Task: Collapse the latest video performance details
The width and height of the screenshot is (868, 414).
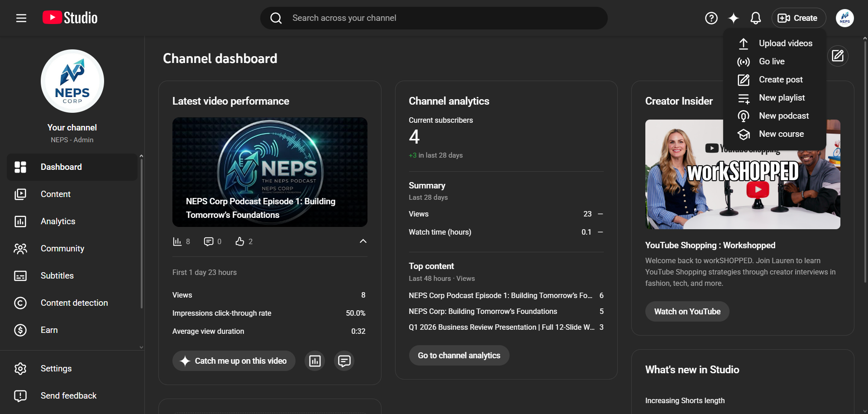Action: point(363,241)
